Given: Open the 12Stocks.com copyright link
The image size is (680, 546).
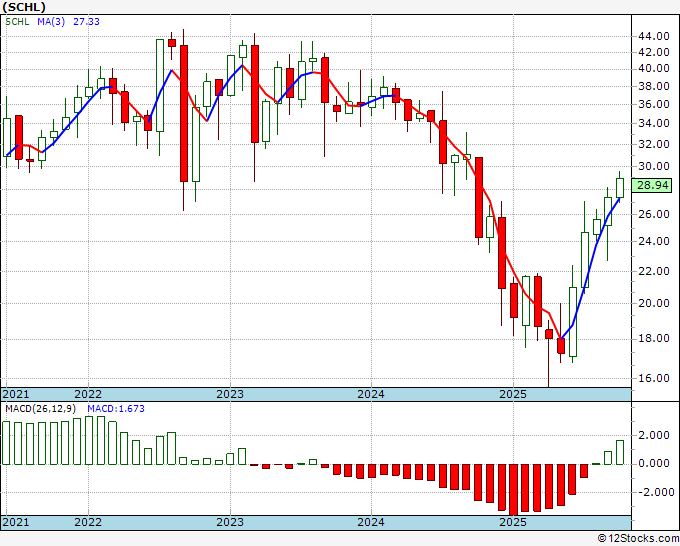Looking at the screenshot, I should (x=638, y=539).
